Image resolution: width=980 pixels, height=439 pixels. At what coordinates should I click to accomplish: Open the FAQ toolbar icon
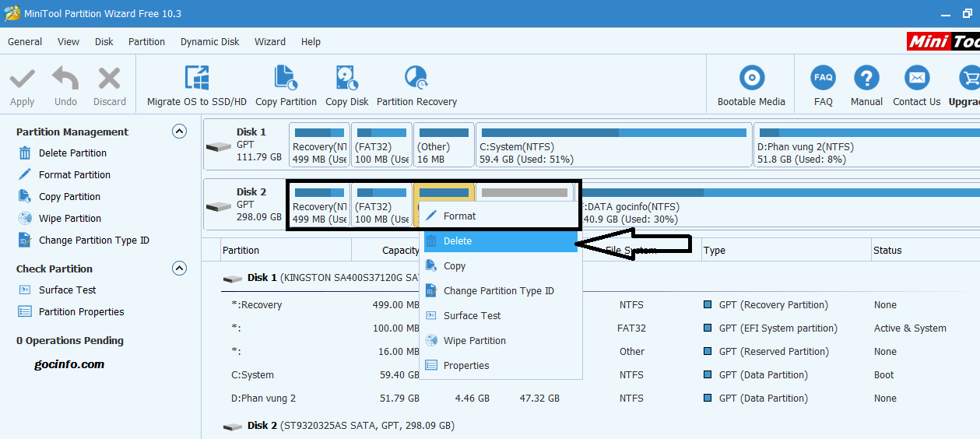coord(823,79)
